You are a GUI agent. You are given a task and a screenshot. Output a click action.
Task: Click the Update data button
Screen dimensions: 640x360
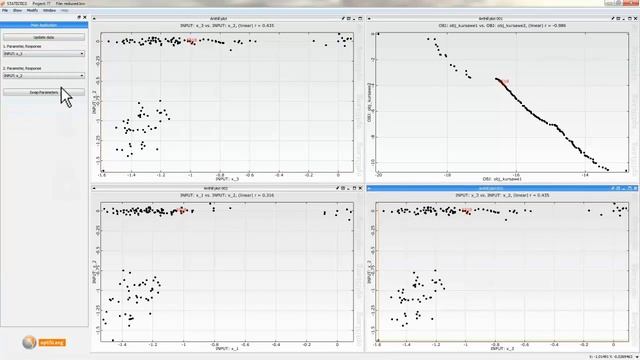click(44, 37)
